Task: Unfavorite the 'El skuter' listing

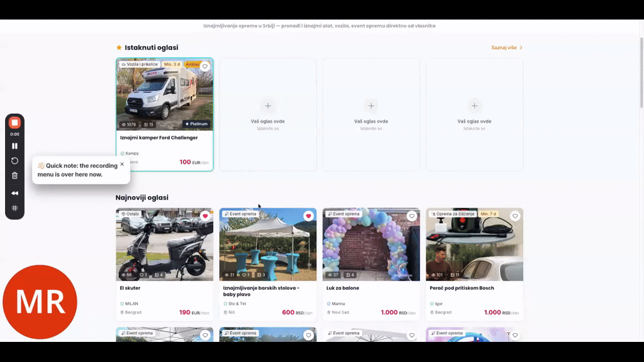Action: 204,216
